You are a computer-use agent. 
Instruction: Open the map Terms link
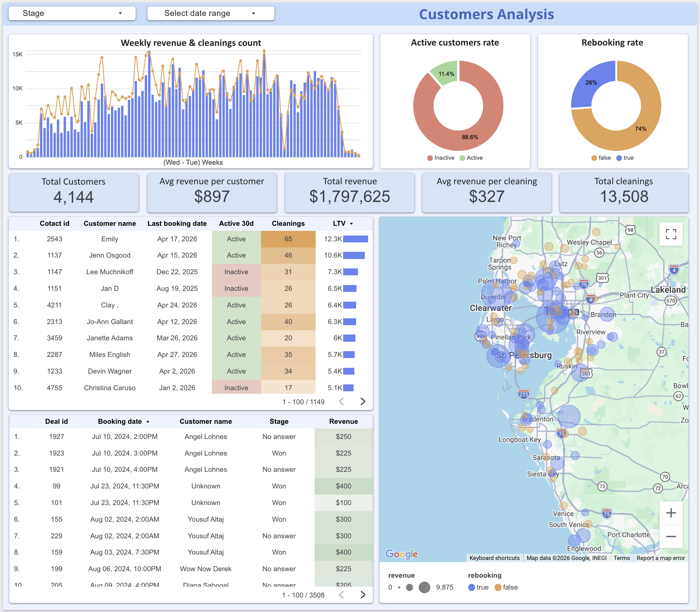[622, 558]
